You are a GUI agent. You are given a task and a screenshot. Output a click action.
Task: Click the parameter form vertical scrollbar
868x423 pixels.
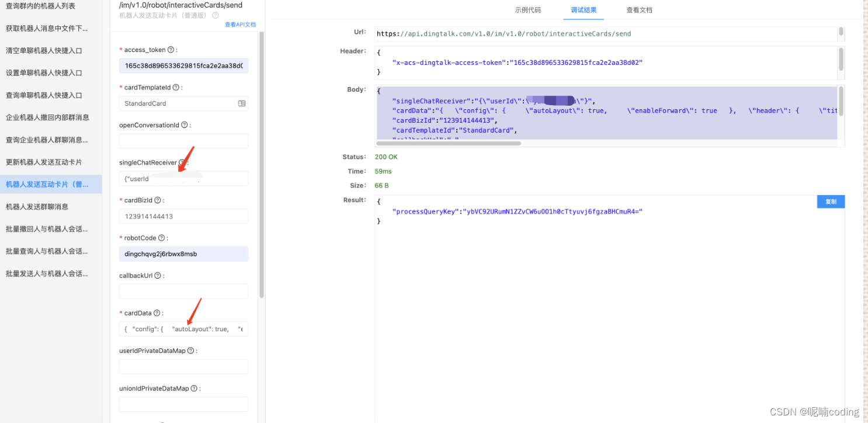262,164
